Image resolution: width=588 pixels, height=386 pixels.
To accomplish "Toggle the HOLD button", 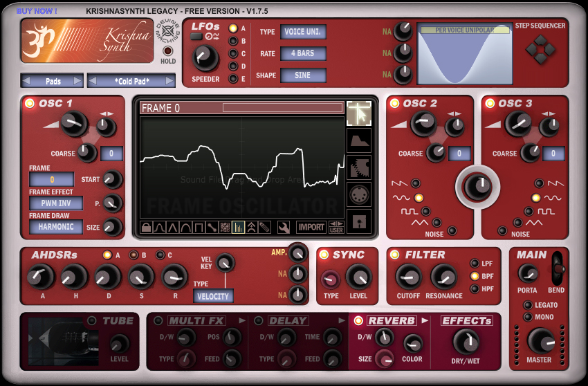I will point(167,50).
